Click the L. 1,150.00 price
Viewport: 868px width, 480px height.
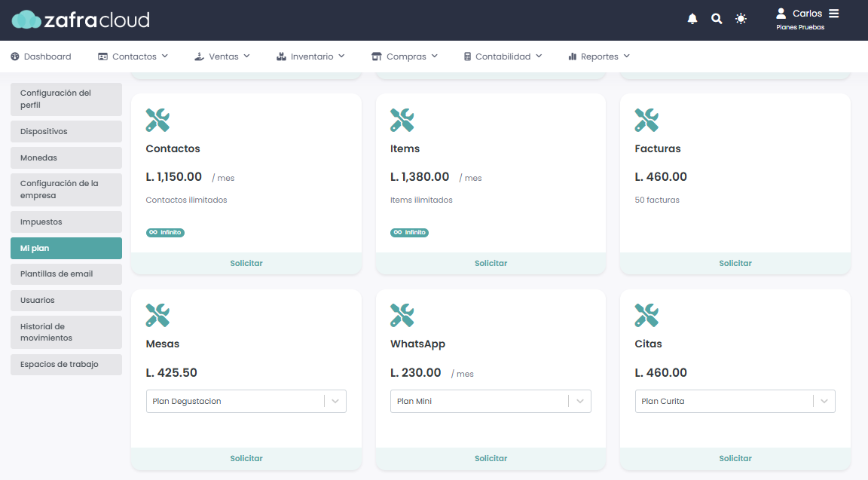(x=174, y=177)
